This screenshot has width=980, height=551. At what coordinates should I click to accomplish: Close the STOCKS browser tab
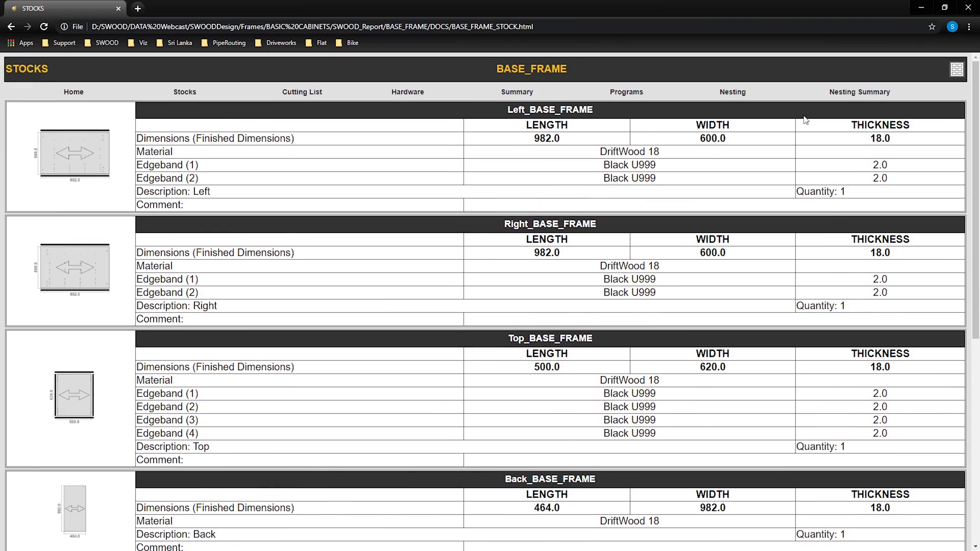point(118,8)
